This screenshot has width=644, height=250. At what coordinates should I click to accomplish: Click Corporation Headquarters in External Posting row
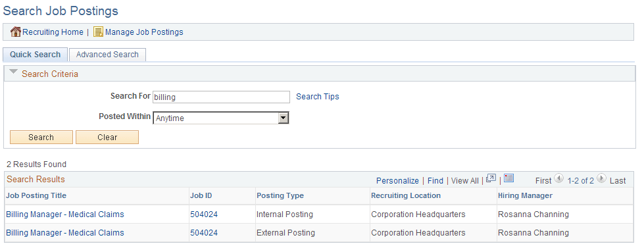click(418, 233)
